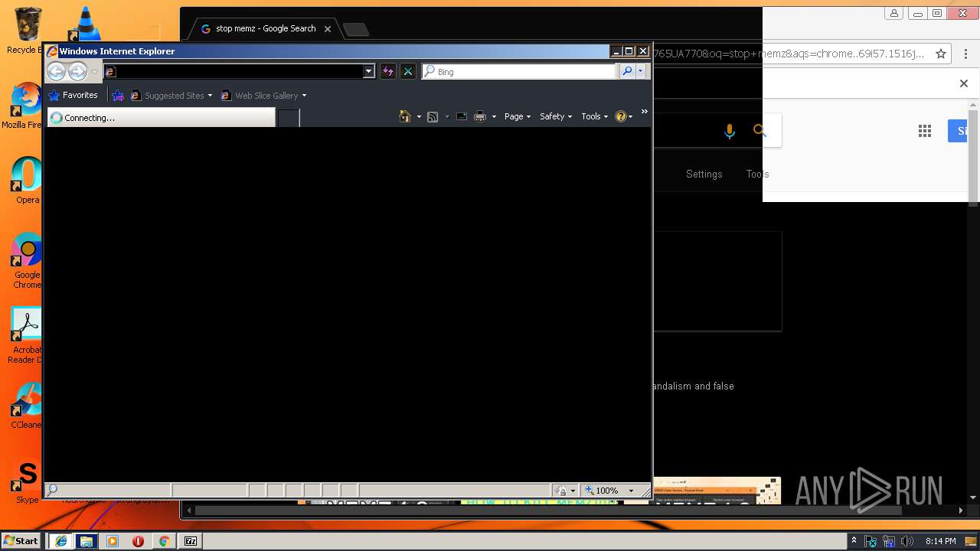
Task: Click the Print icon in command bar
Action: [x=480, y=116]
